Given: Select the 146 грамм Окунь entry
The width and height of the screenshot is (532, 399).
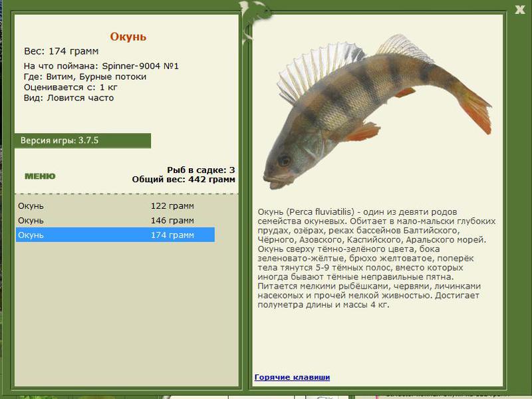Looking at the screenshot, I should click(x=115, y=221).
